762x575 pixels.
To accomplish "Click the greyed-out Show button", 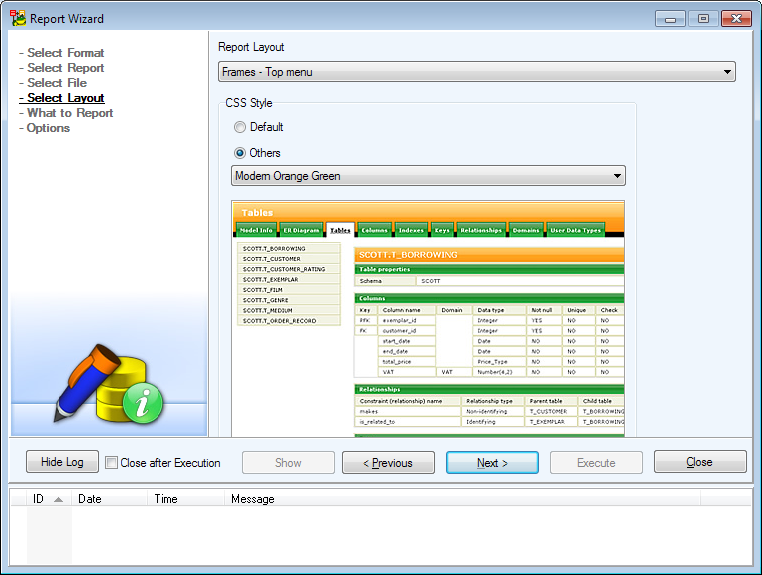I will point(288,463).
